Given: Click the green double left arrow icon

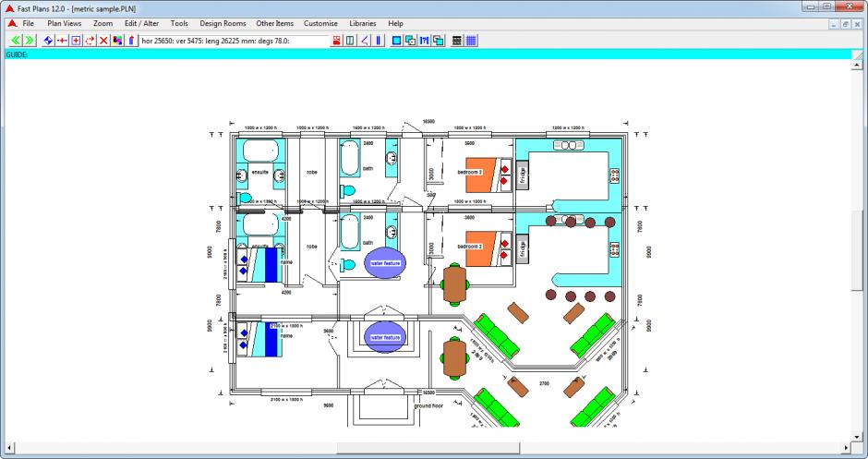Looking at the screenshot, I should click(16, 41).
